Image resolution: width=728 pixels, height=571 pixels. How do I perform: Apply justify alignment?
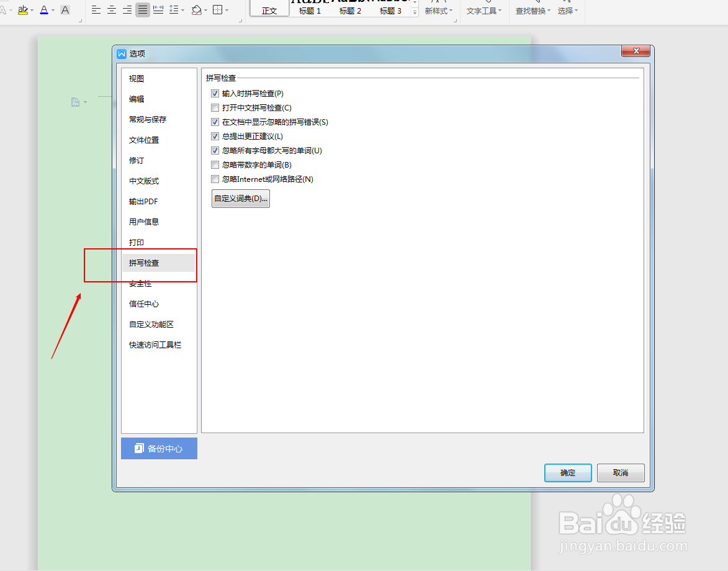pos(142,10)
